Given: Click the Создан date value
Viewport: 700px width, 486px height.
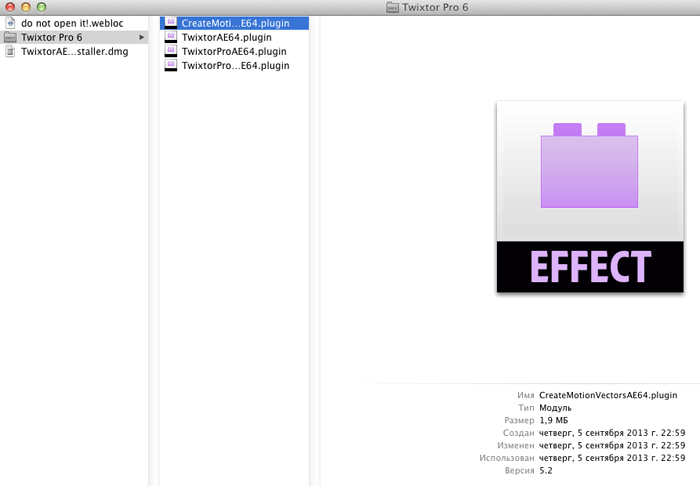Looking at the screenshot, I should tap(612, 432).
